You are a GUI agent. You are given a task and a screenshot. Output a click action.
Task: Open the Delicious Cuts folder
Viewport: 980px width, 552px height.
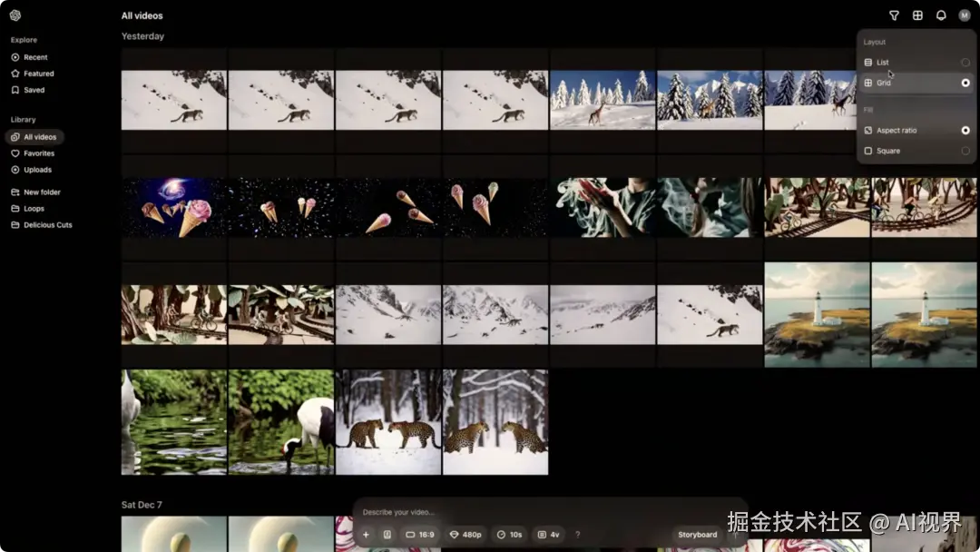tap(42, 224)
